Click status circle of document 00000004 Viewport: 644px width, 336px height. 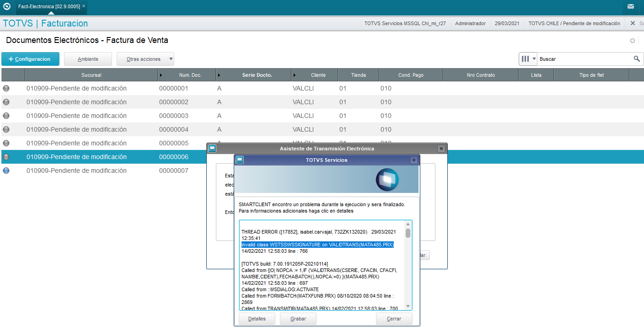tap(6, 129)
